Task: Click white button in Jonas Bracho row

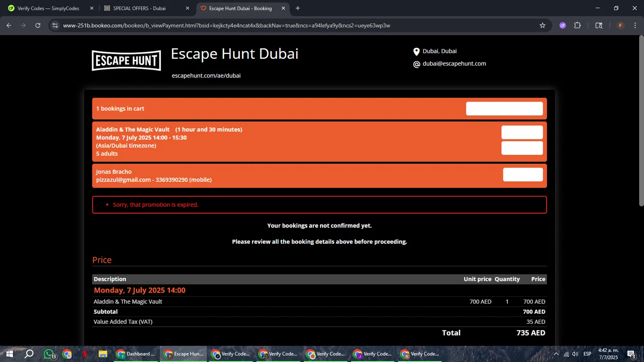Action: click(523, 175)
